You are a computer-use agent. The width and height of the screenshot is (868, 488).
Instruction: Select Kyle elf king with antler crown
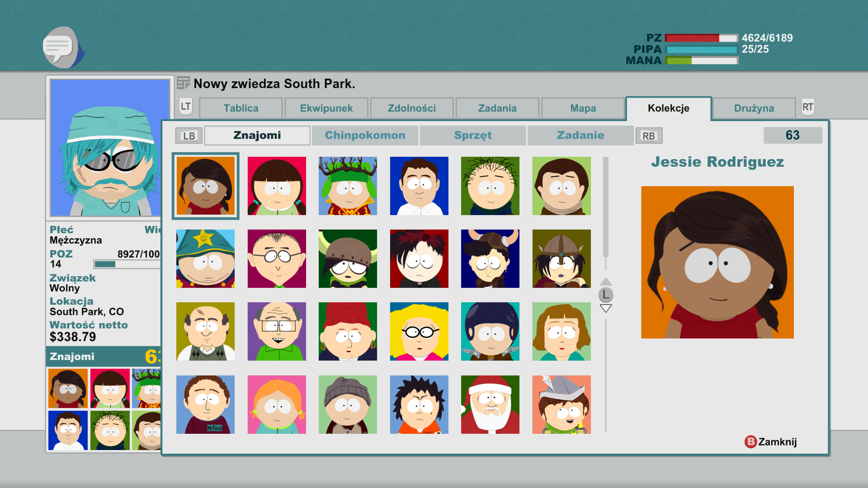[x=348, y=186]
